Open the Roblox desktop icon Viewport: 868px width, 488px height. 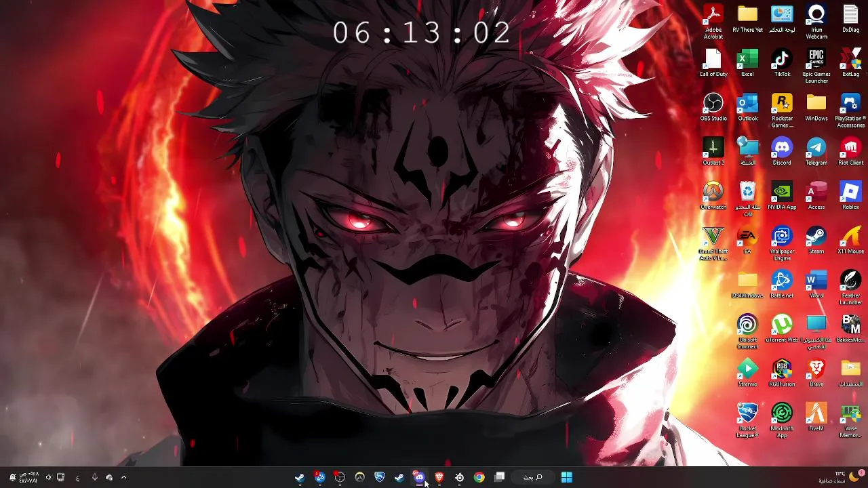click(850, 195)
